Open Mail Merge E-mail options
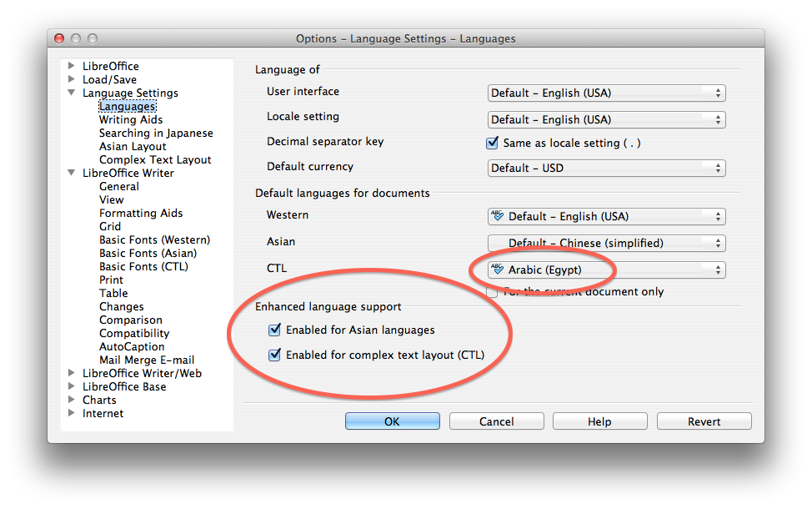Screen dimensions: 812x509 (x=147, y=360)
